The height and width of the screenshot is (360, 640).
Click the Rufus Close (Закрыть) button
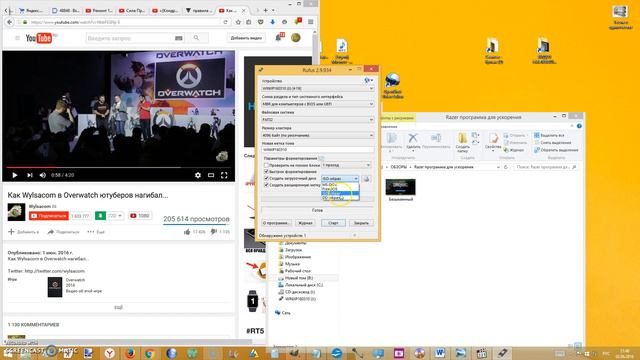click(361, 223)
